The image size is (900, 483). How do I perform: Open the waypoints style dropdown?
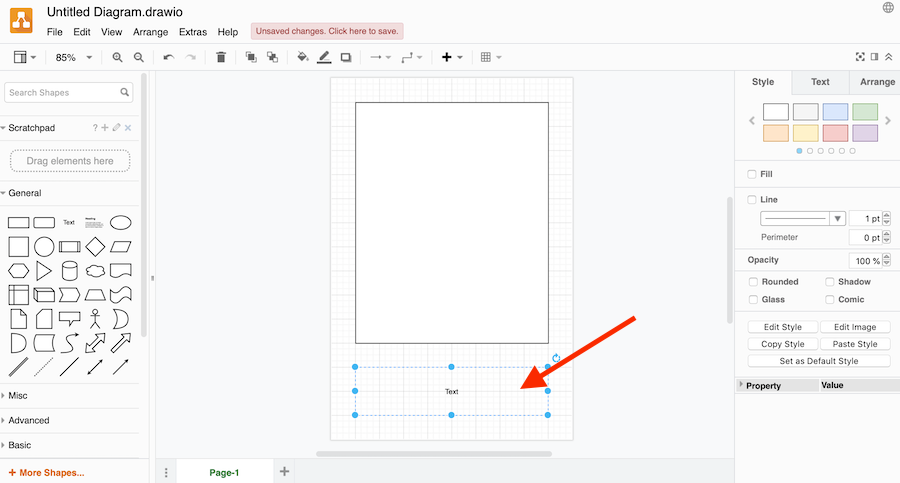(412, 57)
